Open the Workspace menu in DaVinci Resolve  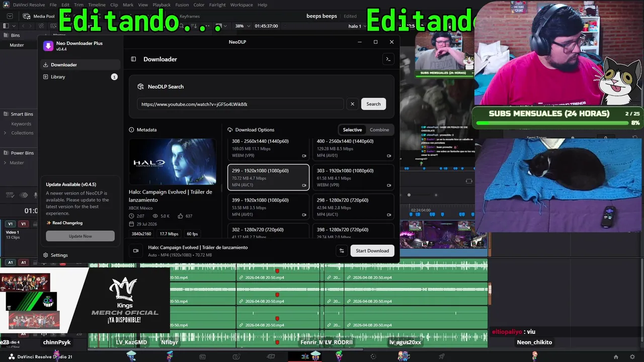[242, 5]
